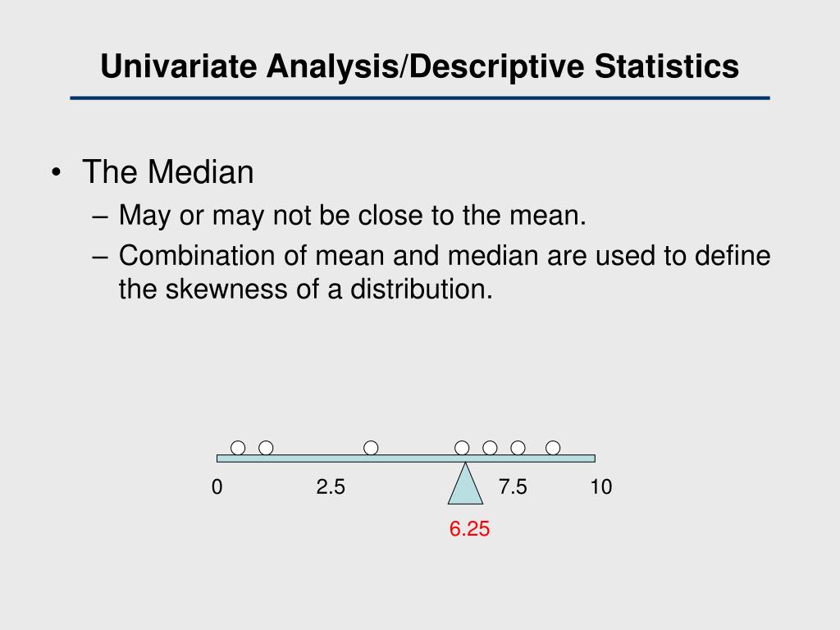
Task: Click the circle near the 2.5 mark
Action: pos(371,448)
